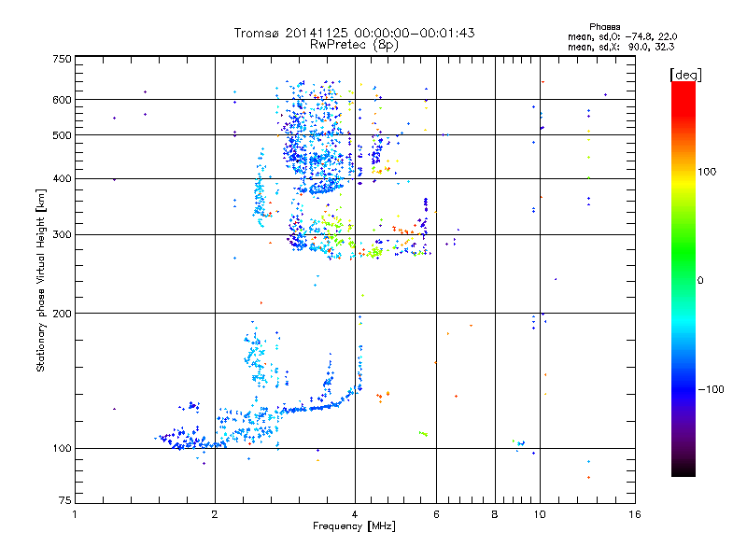
Task: Click the x-axis label "Frequency [MHz]"
Action: [x=354, y=526]
